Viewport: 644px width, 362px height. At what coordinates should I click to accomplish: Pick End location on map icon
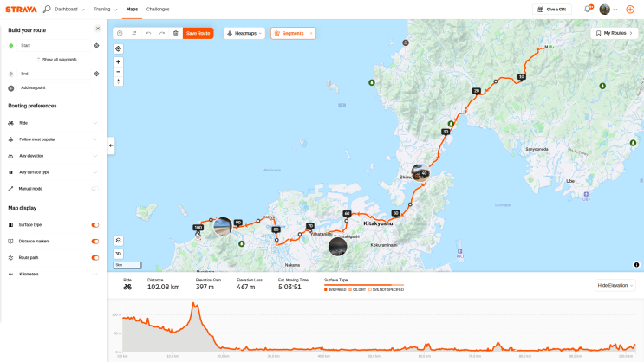click(96, 74)
